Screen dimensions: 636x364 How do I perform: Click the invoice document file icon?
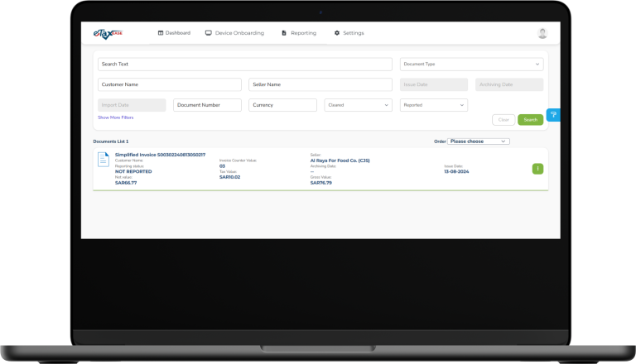pos(104,160)
